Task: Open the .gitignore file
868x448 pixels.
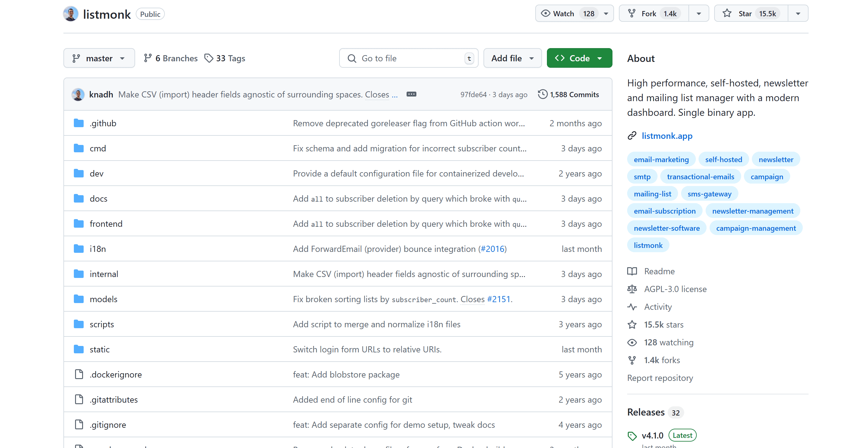Action: pyautogui.click(x=108, y=424)
